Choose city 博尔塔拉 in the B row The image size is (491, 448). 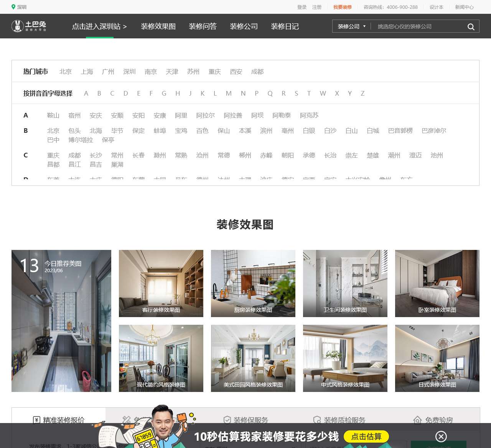81,140
